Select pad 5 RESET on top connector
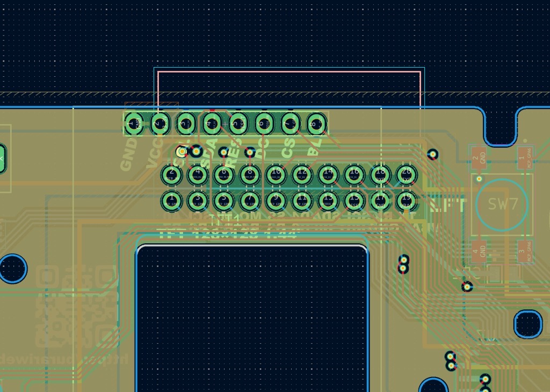Image resolution: width=550 pixels, height=392 pixels. click(x=237, y=124)
